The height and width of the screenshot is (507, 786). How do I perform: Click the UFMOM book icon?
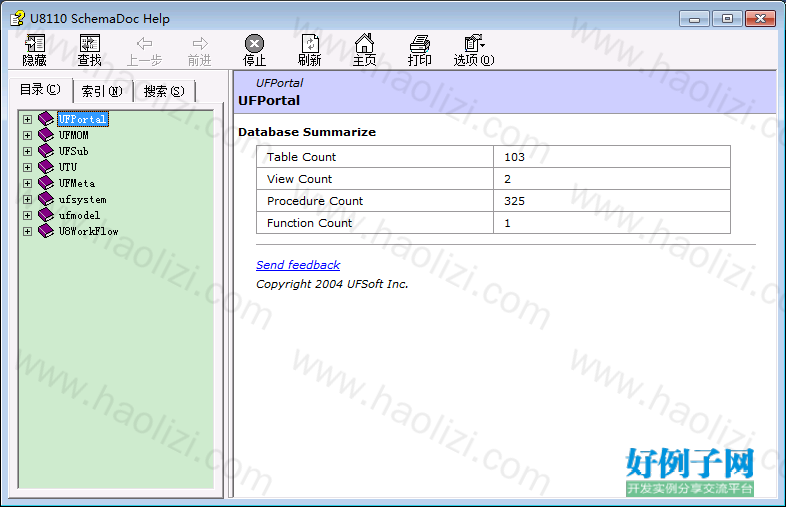46,135
